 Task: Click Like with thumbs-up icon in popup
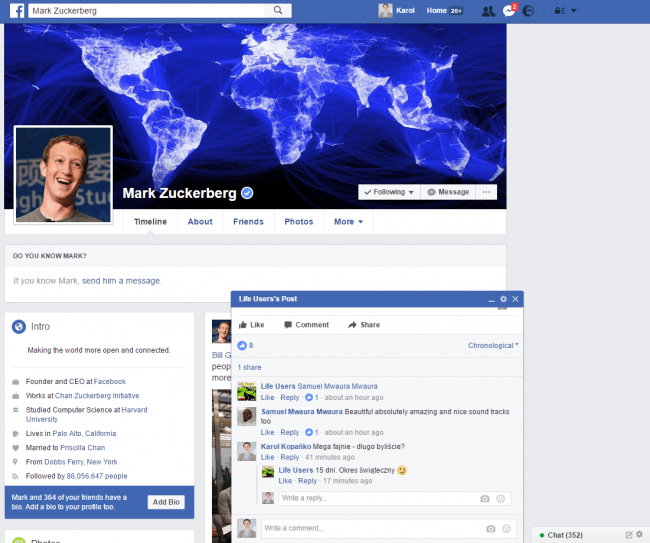[x=252, y=325]
